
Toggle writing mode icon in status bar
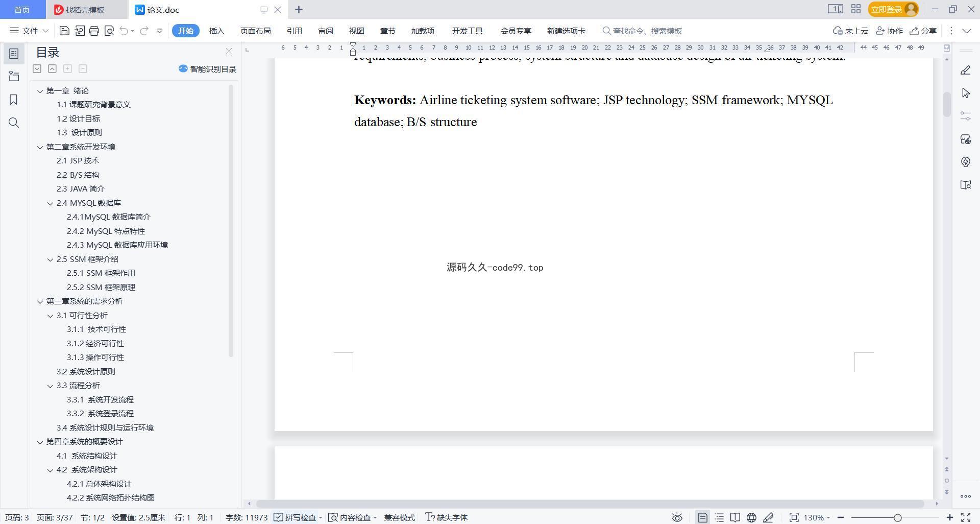[x=768, y=517]
